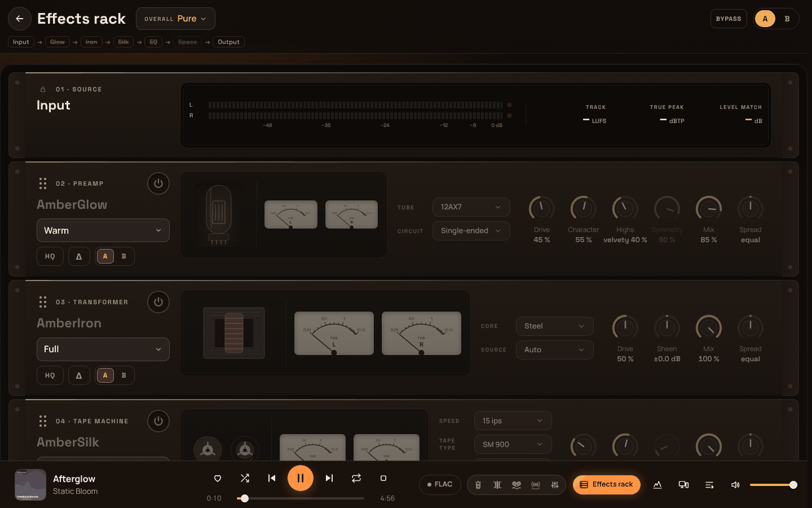Image resolution: width=812 pixels, height=508 pixels.
Task: Open the Circuit Single-ended dropdown
Action: tap(471, 231)
